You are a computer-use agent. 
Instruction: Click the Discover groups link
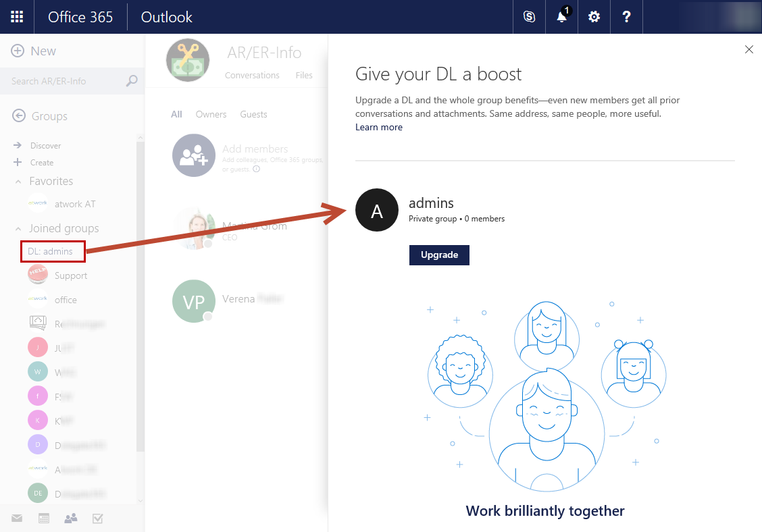click(x=46, y=145)
